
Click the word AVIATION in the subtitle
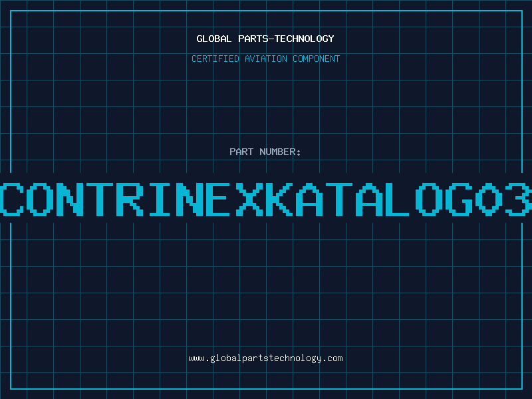coord(265,59)
